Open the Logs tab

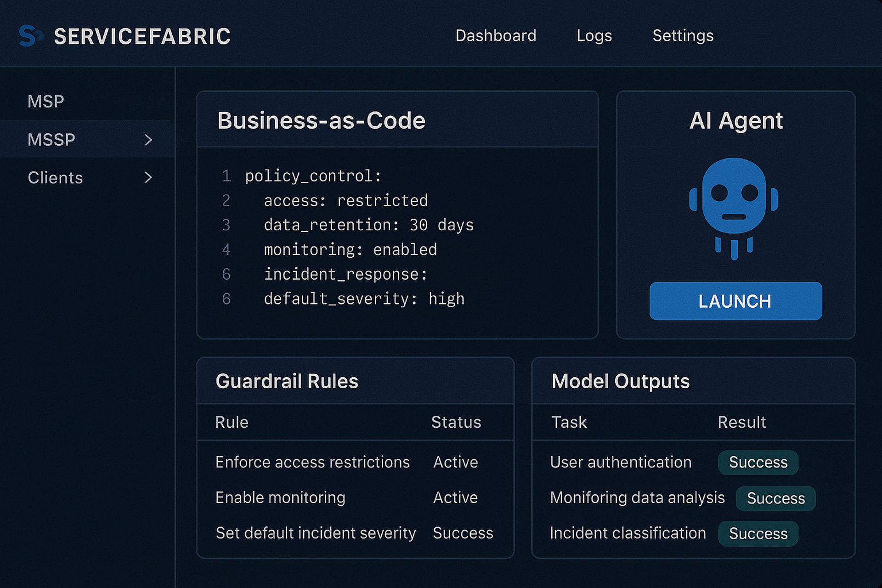coord(594,36)
